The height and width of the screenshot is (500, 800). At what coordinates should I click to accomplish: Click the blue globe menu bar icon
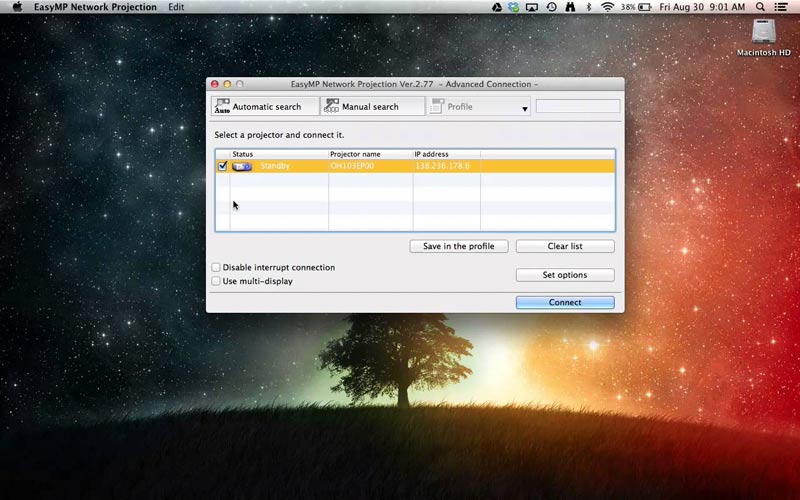[x=514, y=7]
